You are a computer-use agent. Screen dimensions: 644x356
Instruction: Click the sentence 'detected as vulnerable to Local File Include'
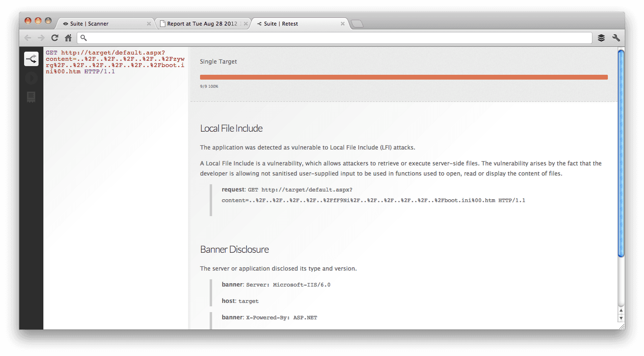pyautogui.click(x=308, y=148)
